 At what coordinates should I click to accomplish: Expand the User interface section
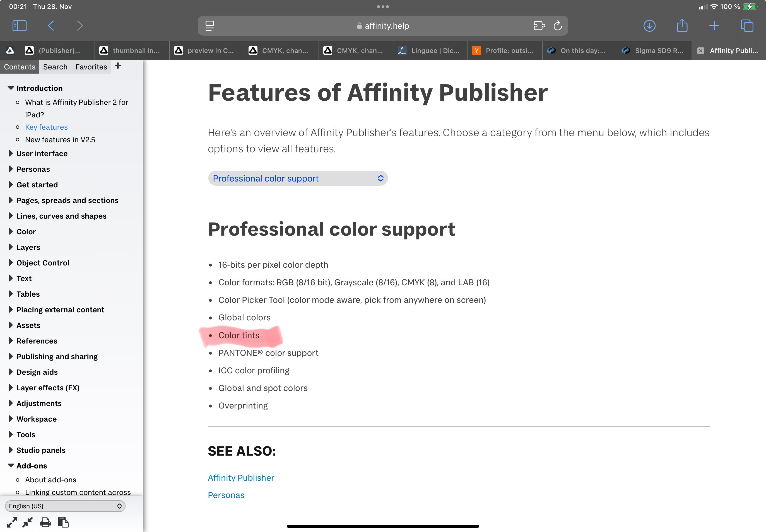tap(11, 153)
